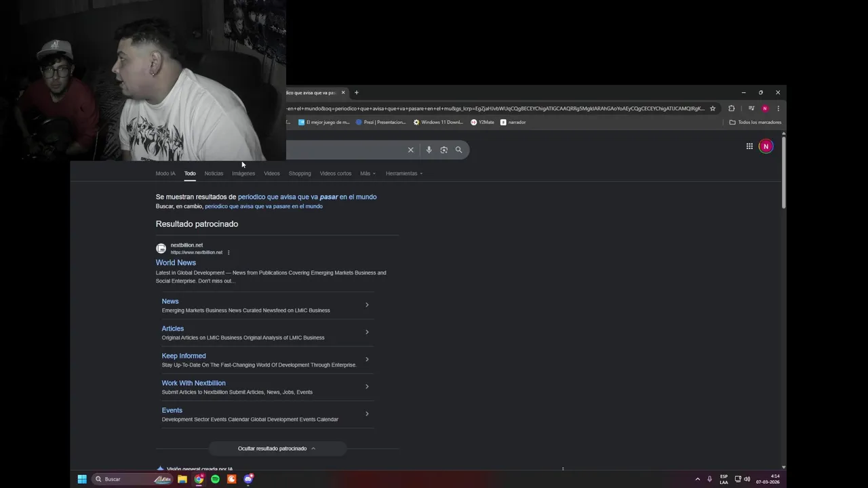
Task: Open the Windows 11 Download bookmark
Action: (x=438, y=122)
